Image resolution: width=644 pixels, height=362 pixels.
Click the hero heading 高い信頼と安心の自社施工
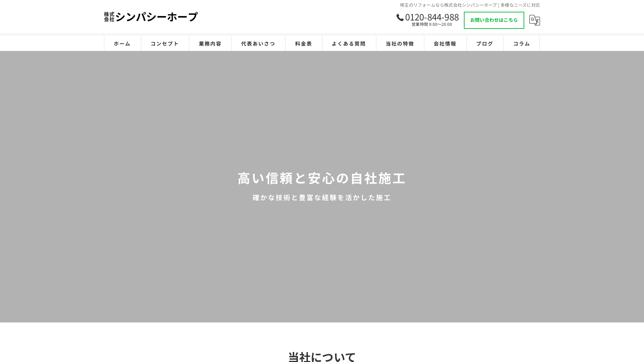coord(322,178)
